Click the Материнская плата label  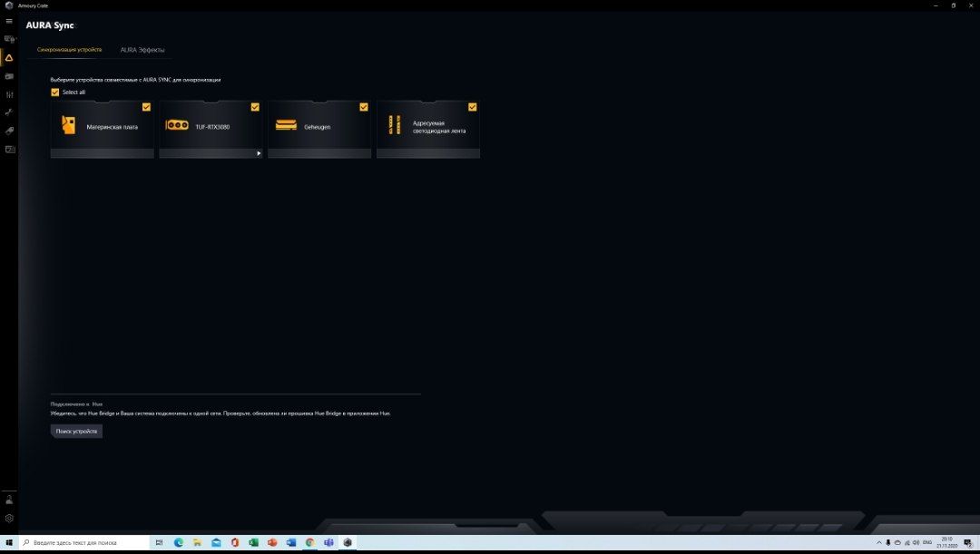click(113, 127)
